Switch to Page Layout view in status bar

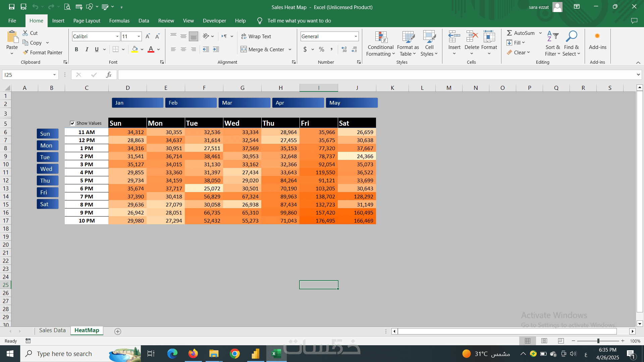tap(544, 341)
